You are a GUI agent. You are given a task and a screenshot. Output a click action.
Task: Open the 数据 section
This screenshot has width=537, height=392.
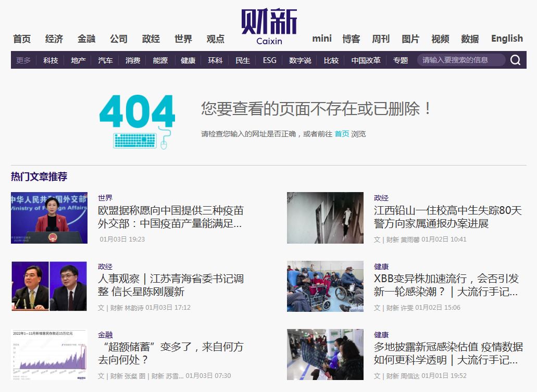[470, 39]
